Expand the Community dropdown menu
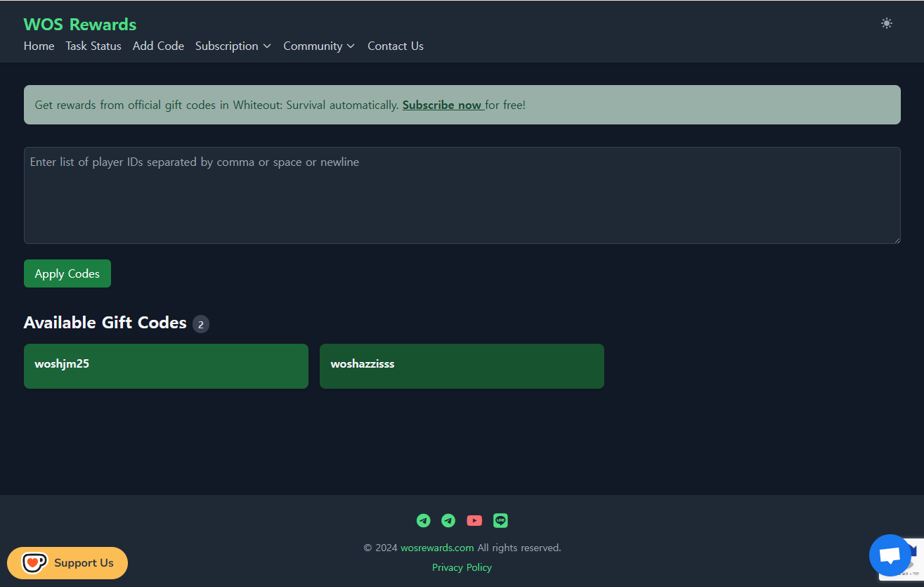924x587 pixels. pos(319,46)
